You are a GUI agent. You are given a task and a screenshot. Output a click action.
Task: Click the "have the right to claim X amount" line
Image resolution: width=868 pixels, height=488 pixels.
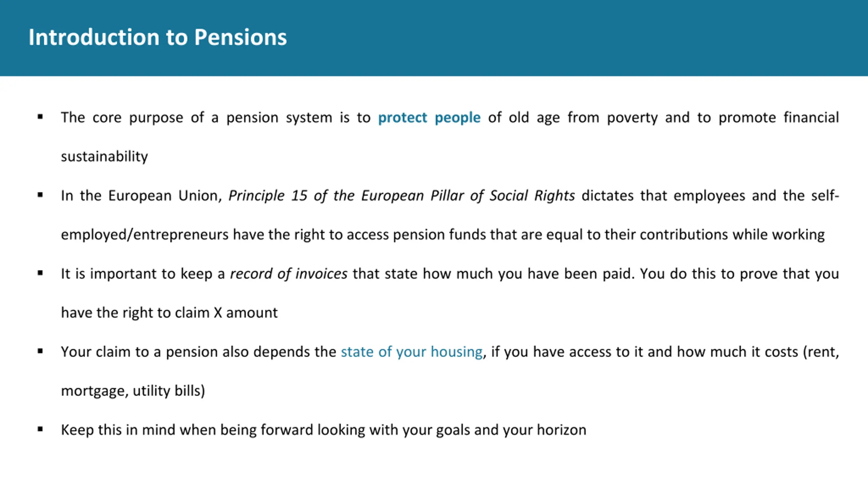point(169,313)
